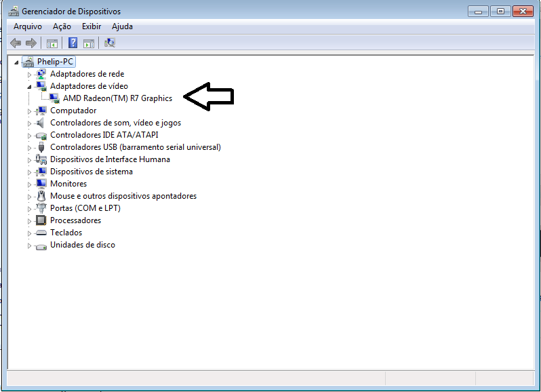541x392 pixels.
Task: Select the Teclados label
Action: pos(66,233)
